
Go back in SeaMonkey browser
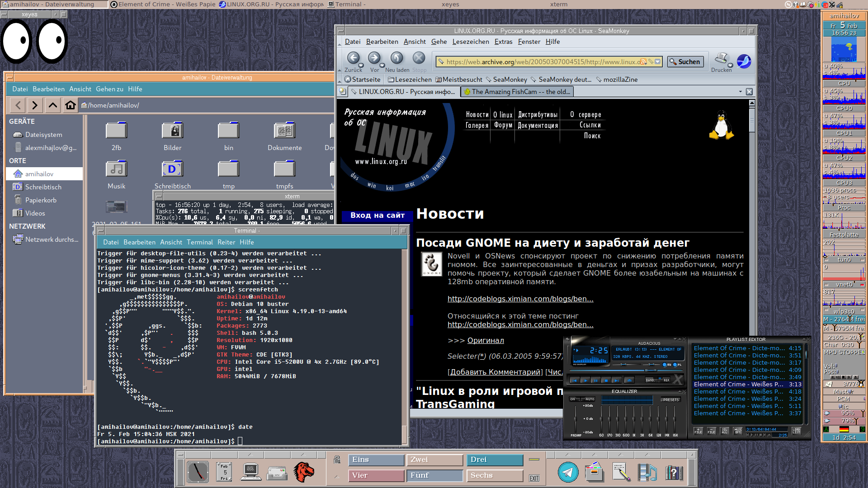click(353, 58)
